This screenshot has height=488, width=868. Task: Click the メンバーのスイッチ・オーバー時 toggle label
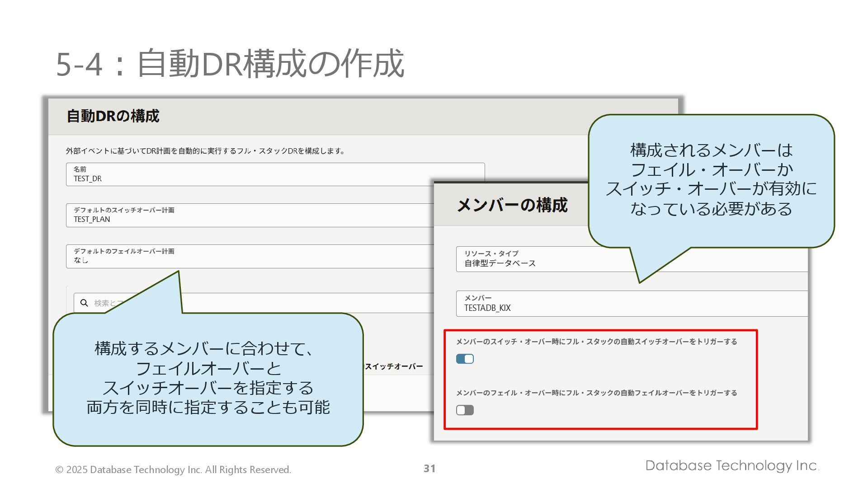tap(596, 342)
